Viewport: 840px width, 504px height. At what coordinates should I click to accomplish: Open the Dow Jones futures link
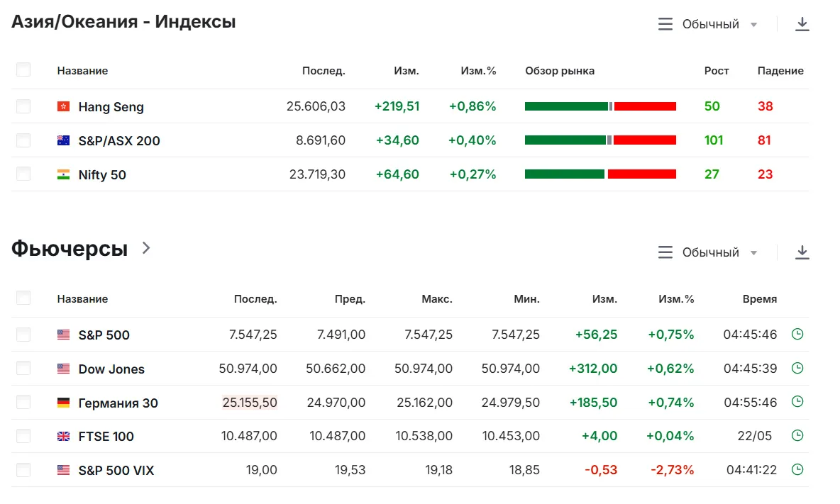coord(111,369)
